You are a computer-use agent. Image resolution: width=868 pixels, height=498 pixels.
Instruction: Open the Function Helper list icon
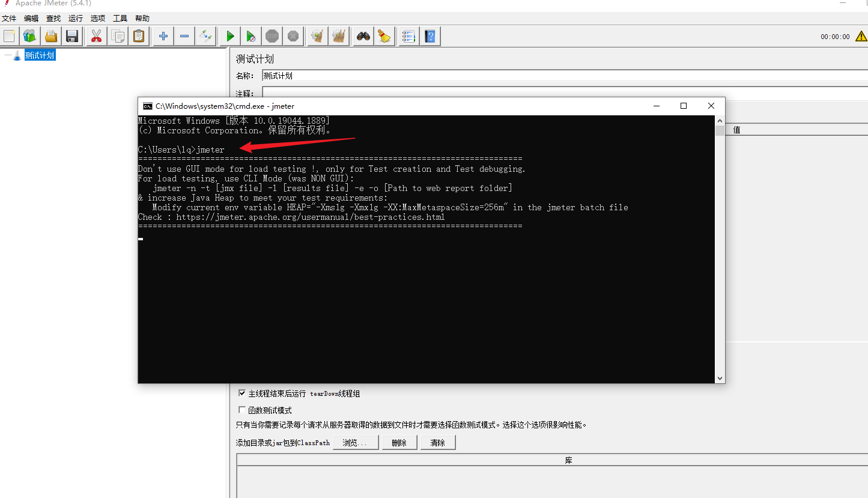408,36
